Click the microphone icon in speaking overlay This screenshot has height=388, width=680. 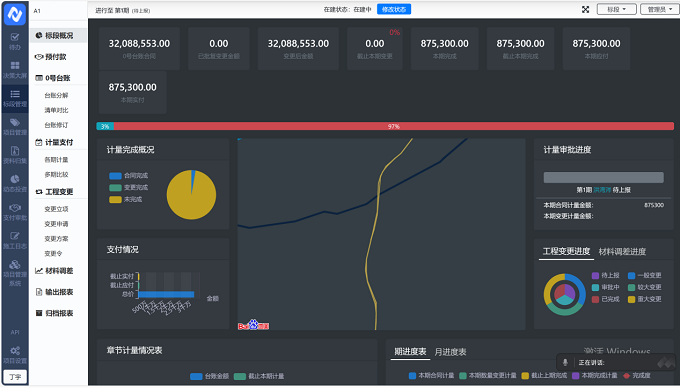[x=565, y=362]
